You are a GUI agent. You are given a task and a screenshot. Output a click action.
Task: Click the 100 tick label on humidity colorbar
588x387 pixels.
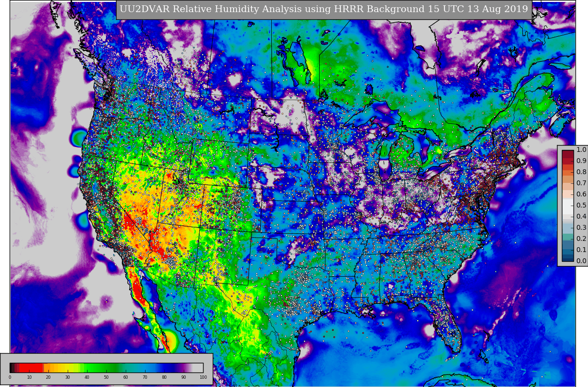[203, 377]
